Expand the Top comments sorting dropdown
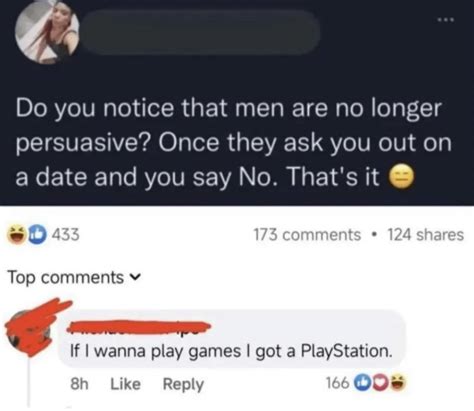This screenshot has height=411, width=474. coord(74,277)
